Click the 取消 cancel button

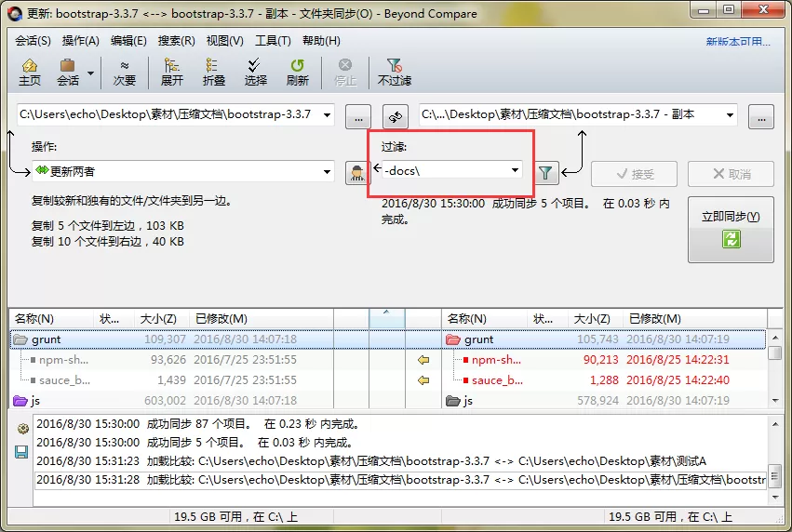pos(731,174)
